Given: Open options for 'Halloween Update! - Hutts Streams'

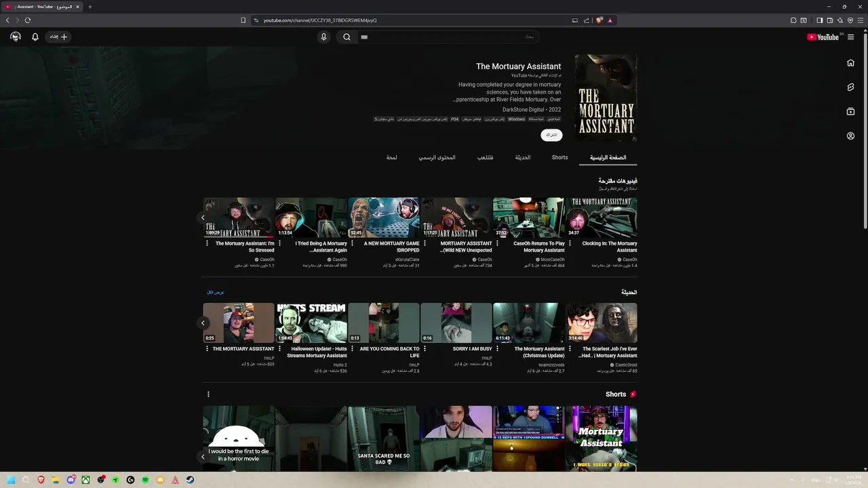Looking at the screenshot, I should [279, 349].
